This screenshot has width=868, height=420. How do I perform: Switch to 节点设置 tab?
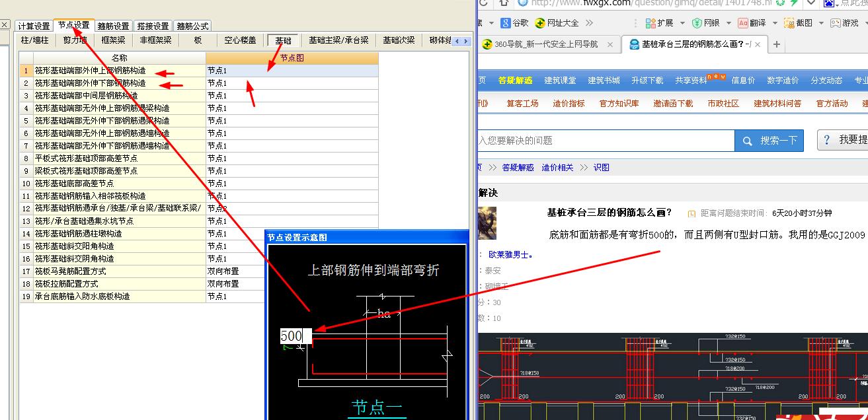[x=73, y=26]
